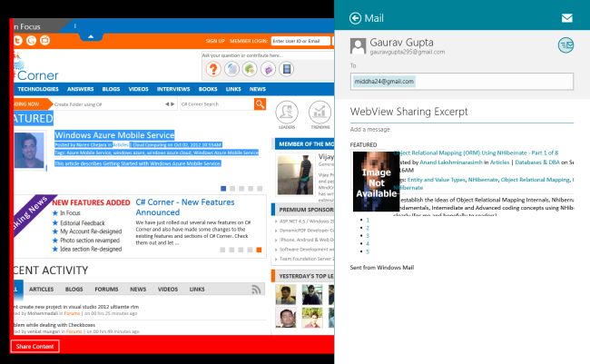Click Anand Lakshminarasimh author link in Mail
The image size is (590, 364).
[x=451, y=162]
